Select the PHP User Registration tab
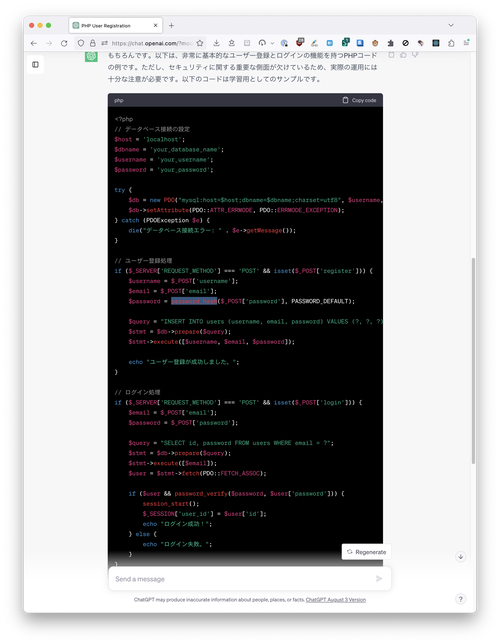Screen dimensions: 500x644 115,25
